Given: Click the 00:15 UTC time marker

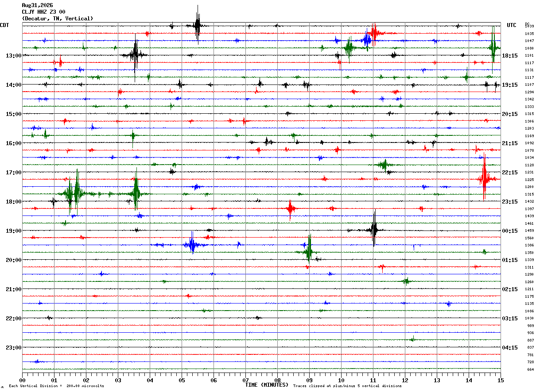Looking at the screenshot, I should click(x=510, y=231).
